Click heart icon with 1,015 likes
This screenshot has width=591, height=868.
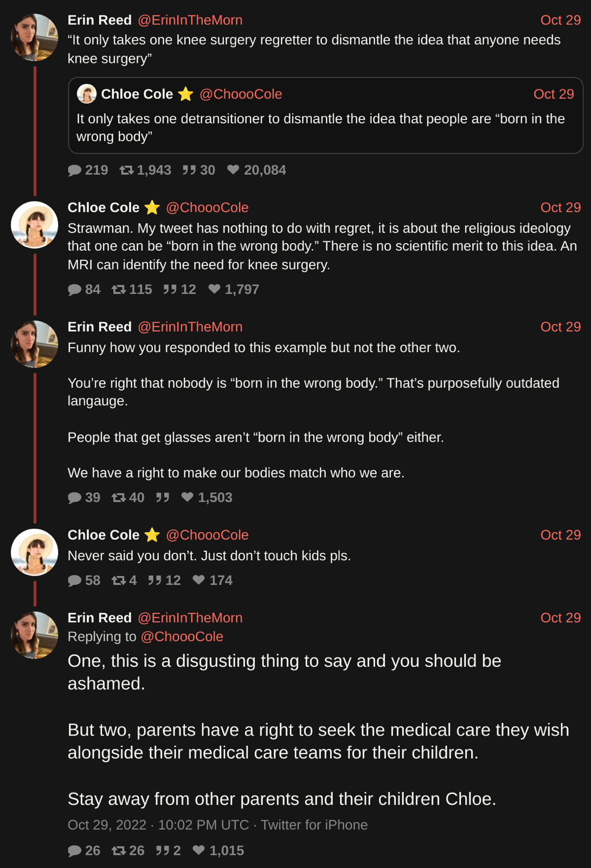[199, 850]
